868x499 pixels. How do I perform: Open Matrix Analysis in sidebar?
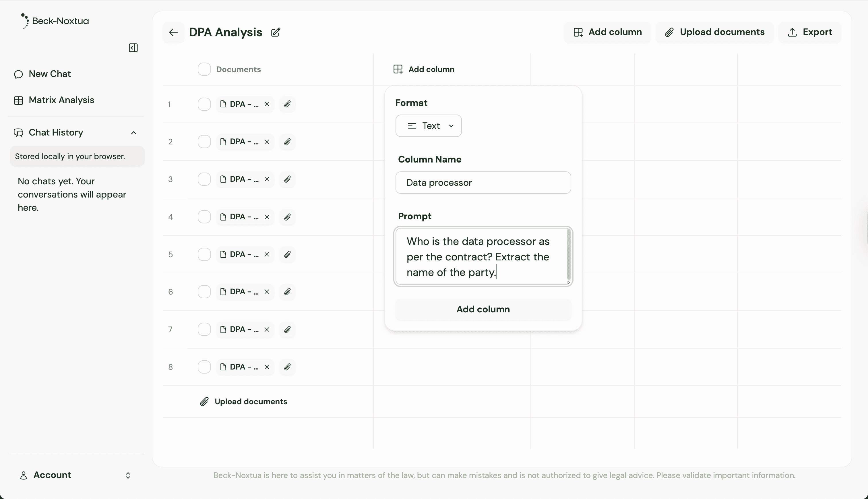(x=61, y=100)
